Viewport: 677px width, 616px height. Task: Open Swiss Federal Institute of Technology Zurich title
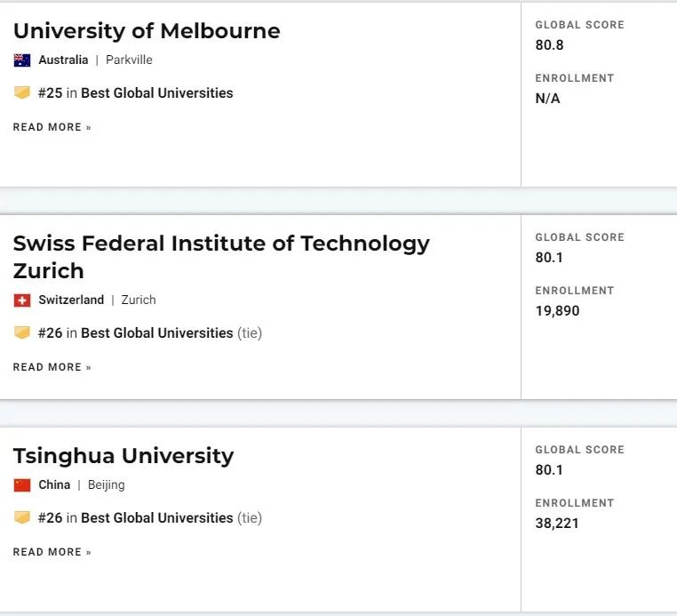click(x=221, y=257)
